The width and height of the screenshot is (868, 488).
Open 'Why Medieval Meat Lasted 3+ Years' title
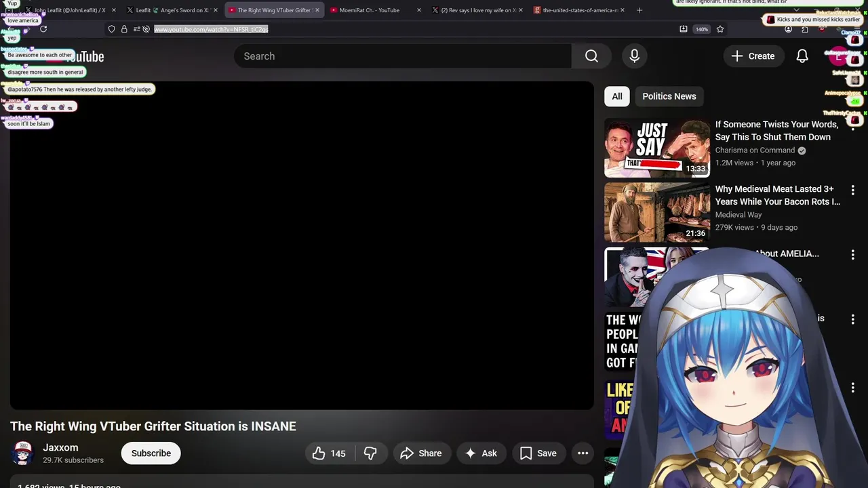click(778, 195)
